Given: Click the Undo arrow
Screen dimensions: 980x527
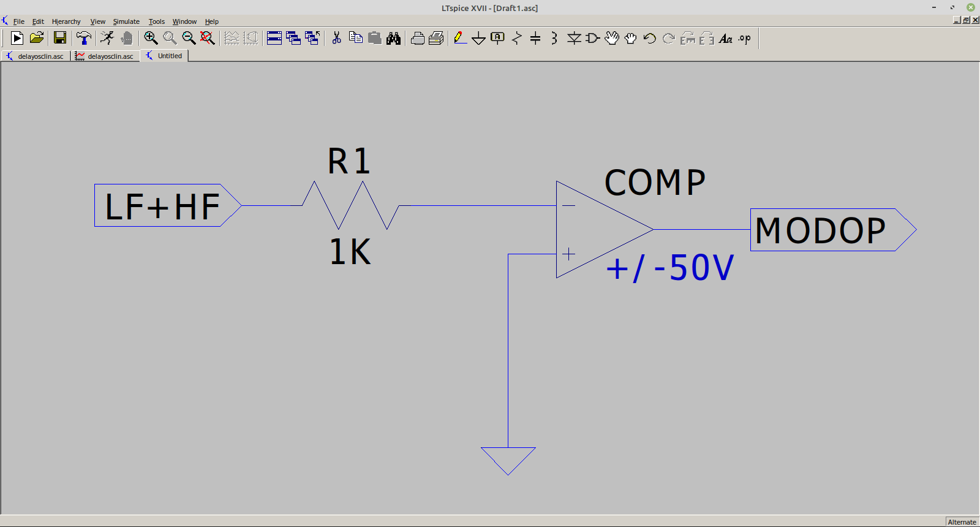Looking at the screenshot, I should [650, 38].
